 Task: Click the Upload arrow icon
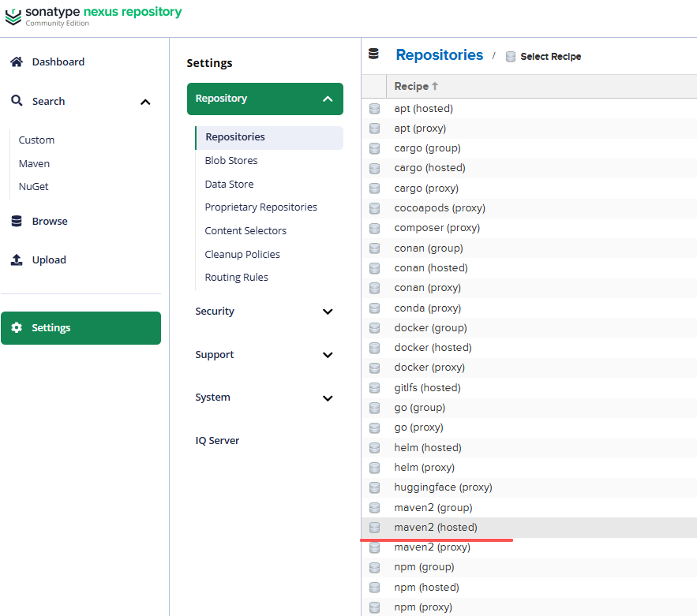(x=17, y=259)
